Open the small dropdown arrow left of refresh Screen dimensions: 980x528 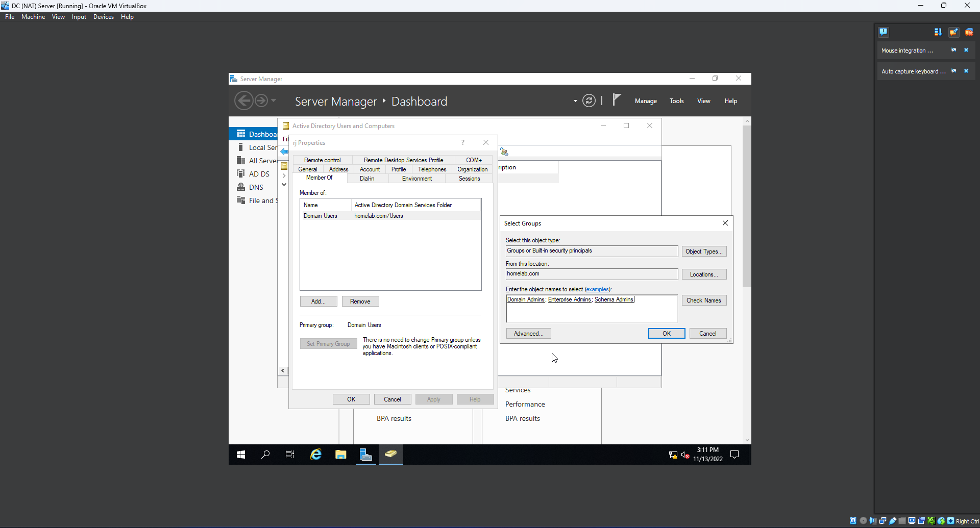[575, 101]
